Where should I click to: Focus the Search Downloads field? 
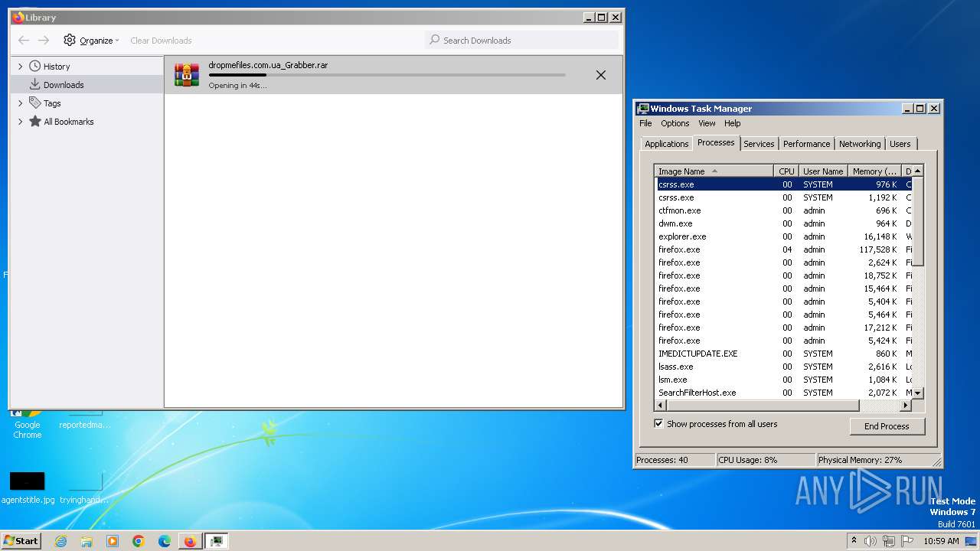(x=521, y=41)
